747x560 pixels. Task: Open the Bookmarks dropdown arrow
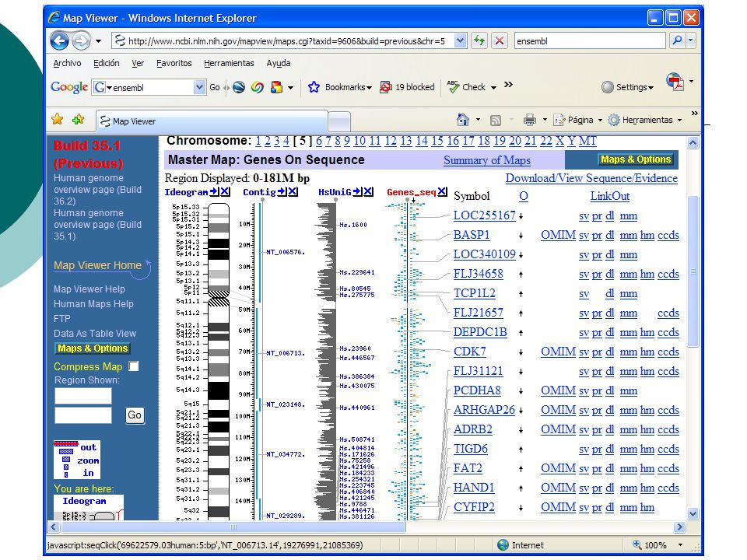[x=369, y=88]
